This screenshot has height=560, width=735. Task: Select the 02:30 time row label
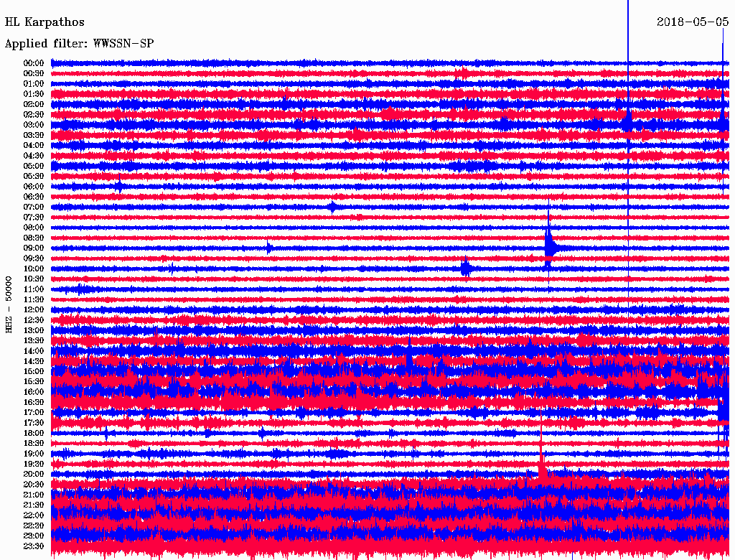(34, 114)
